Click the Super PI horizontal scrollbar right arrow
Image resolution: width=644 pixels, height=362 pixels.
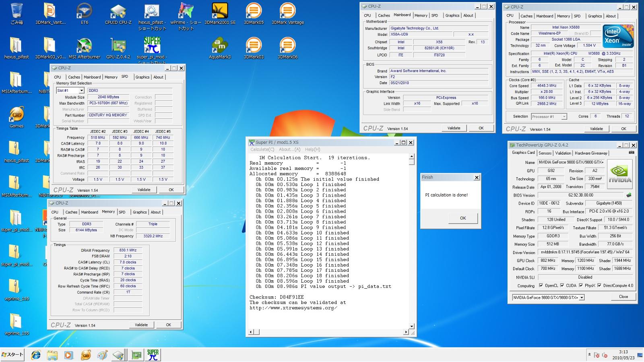click(x=406, y=332)
